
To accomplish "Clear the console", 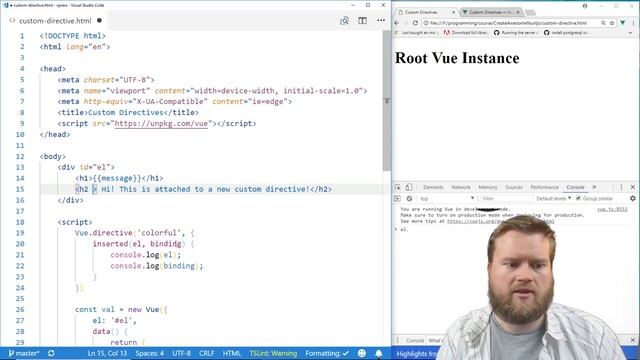I will (x=409, y=198).
